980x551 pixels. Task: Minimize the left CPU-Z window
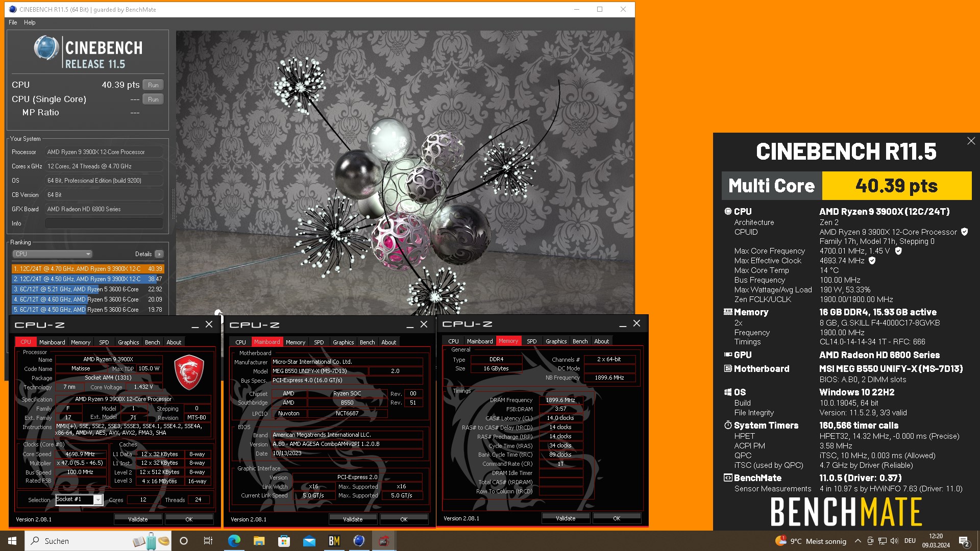click(195, 325)
